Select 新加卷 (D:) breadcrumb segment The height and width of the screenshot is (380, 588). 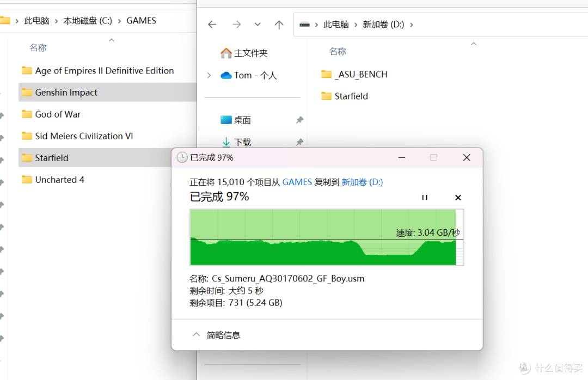383,24
